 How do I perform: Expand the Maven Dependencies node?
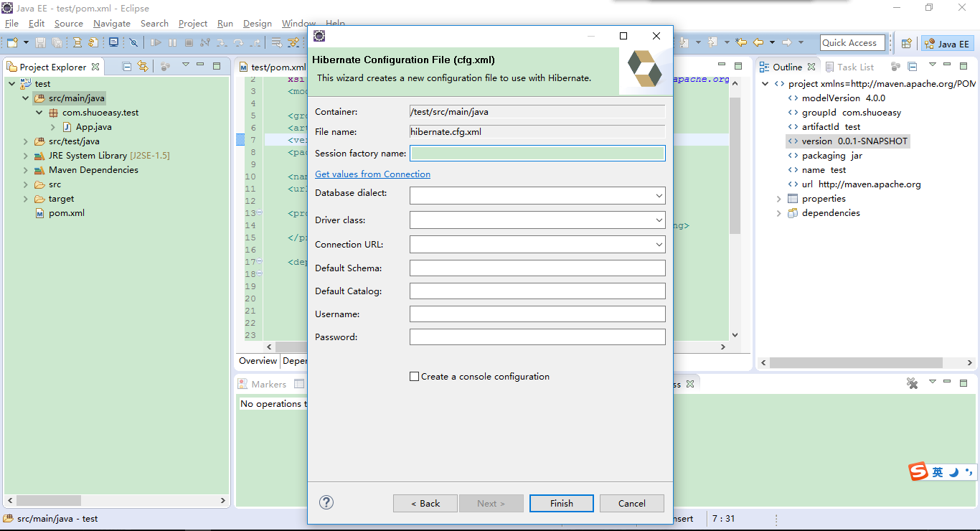click(x=26, y=170)
